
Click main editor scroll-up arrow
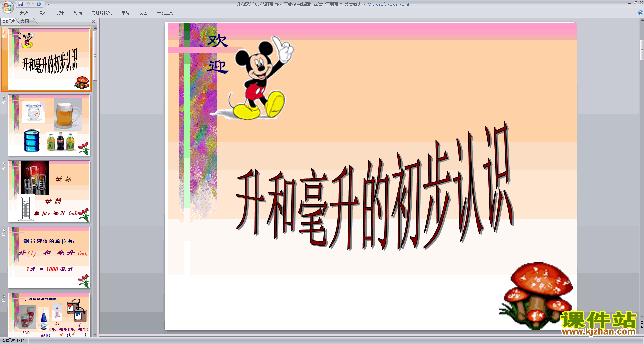click(x=642, y=20)
